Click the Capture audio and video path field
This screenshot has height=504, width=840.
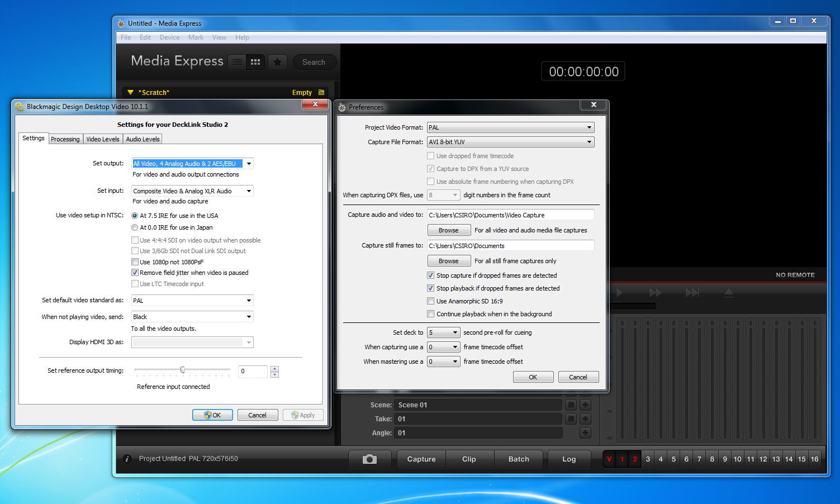(x=510, y=215)
